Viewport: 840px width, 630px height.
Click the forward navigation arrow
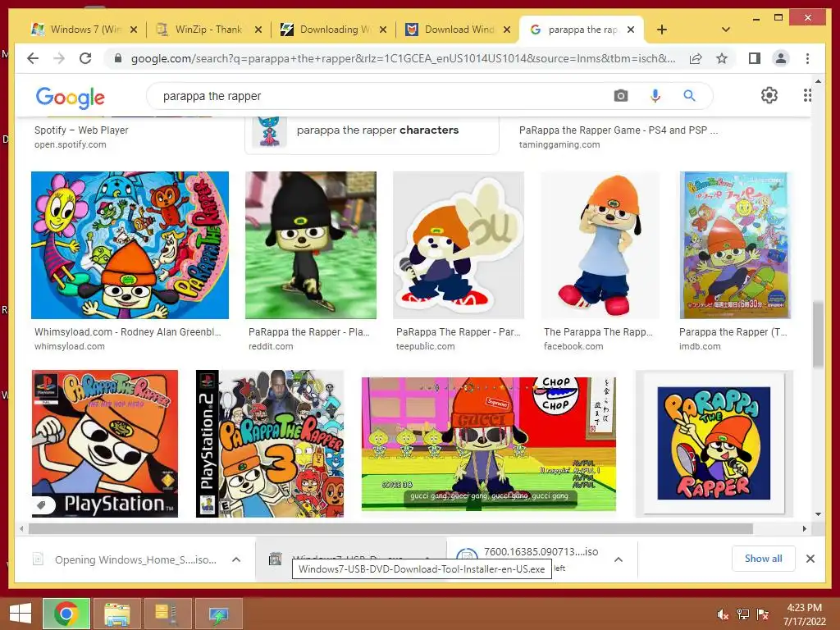click(59, 58)
